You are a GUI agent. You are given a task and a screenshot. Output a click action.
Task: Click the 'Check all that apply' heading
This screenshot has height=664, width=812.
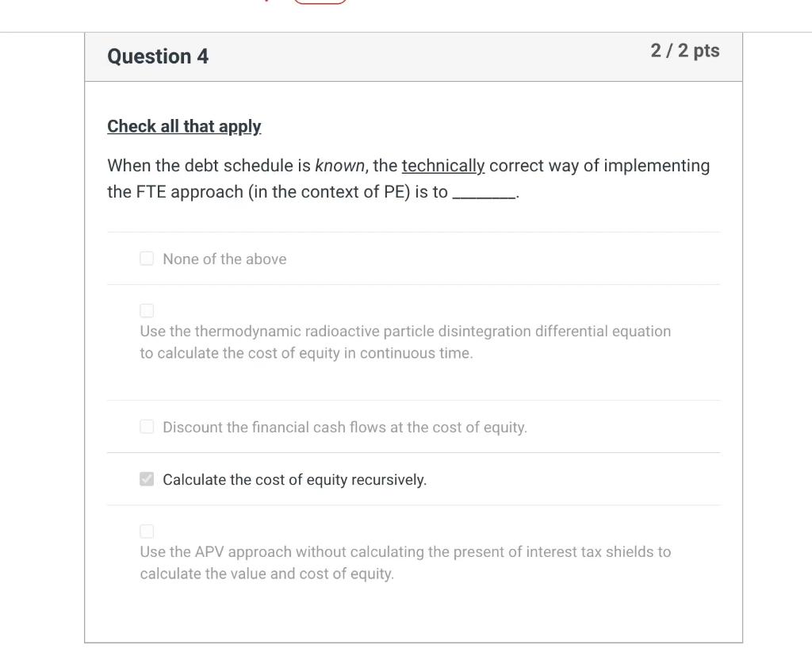point(184,126)
